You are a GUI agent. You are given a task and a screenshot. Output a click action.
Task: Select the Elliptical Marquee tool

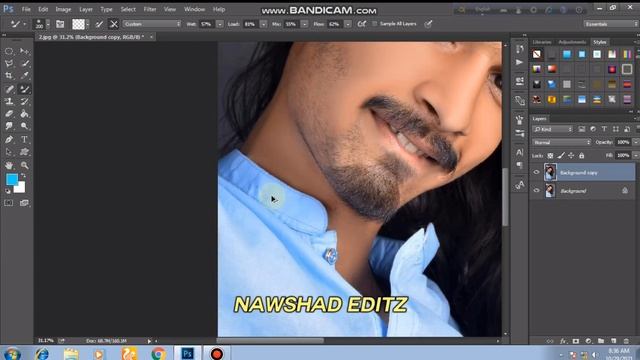[x=9, y=51]
